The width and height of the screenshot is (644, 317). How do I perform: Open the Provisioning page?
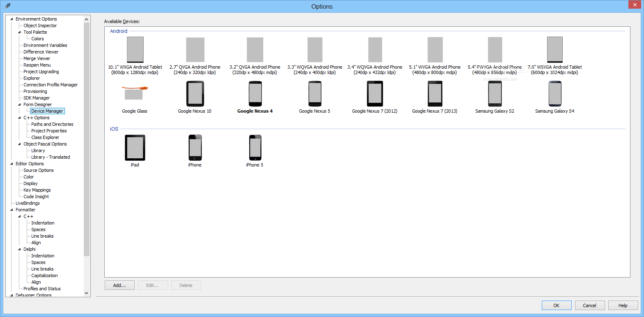tap(35, 91)
